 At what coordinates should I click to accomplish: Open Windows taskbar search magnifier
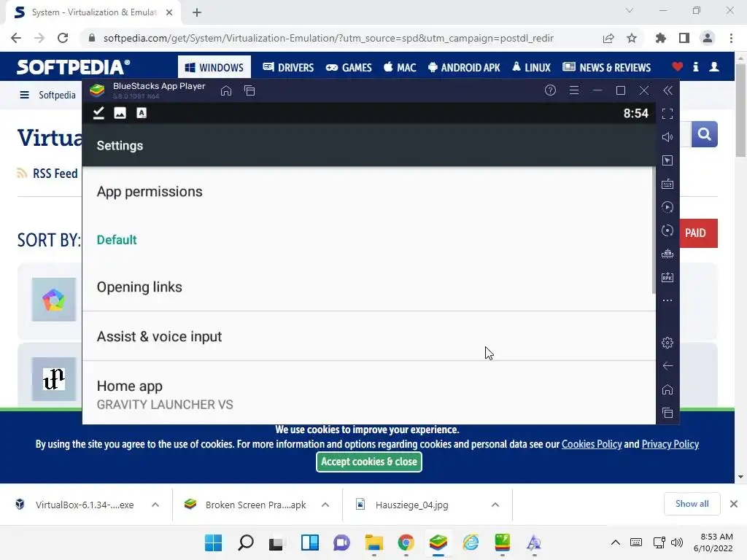pyautogui.click(x=246, y=542)
